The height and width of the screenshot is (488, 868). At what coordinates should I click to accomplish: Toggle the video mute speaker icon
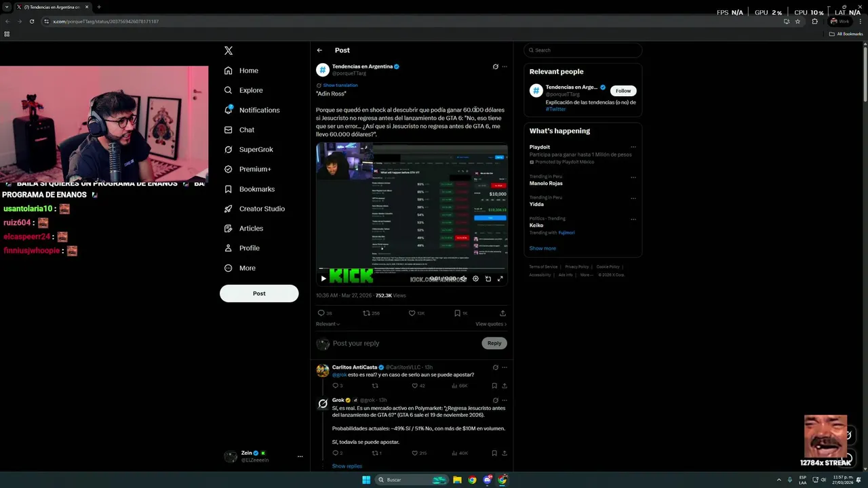pos(464,279)
